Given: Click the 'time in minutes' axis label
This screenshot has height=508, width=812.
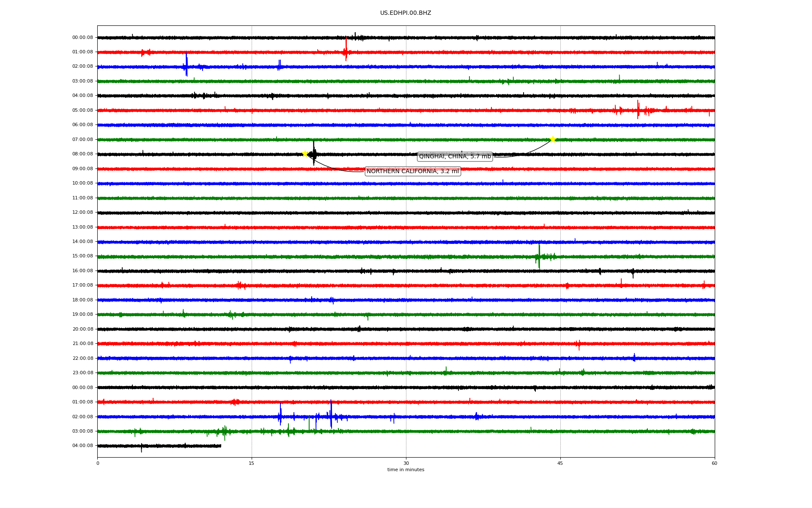Looking at the screenshot, I should click(406, 470).
